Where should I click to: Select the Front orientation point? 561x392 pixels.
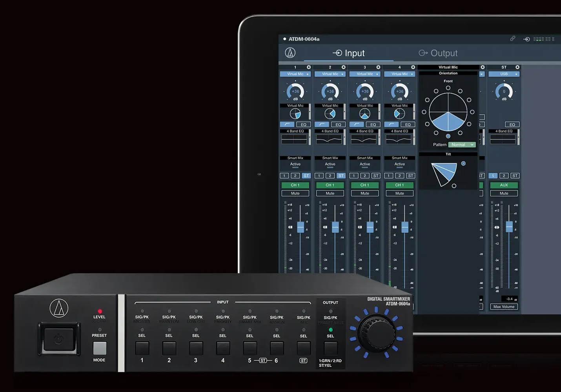coord(448,88)
